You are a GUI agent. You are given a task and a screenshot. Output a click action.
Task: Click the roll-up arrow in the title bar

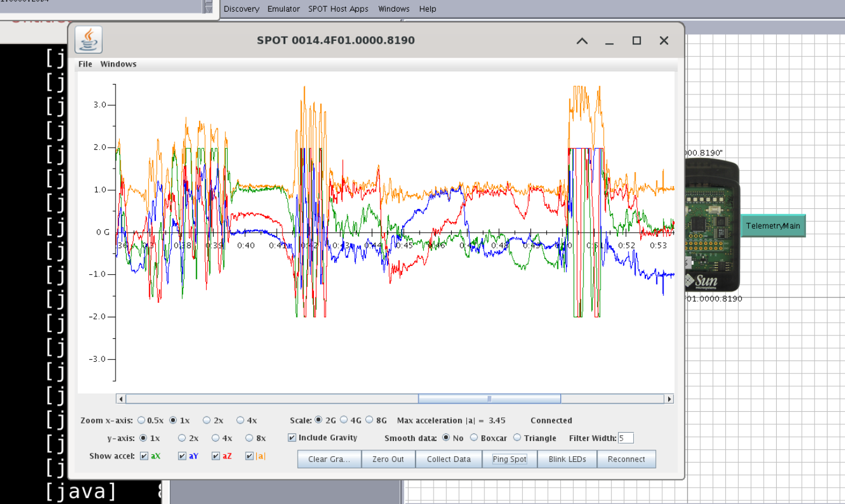click(582, 41)
